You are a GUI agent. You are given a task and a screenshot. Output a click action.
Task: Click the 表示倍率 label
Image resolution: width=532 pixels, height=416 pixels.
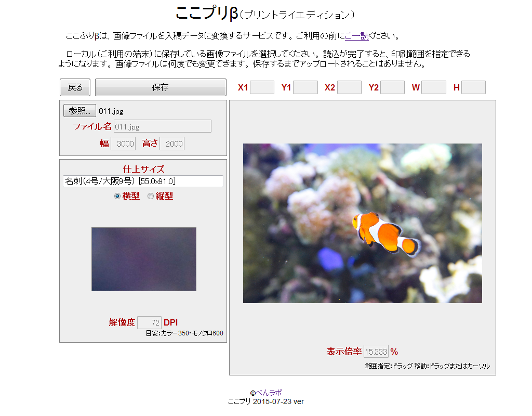point(344,352)
